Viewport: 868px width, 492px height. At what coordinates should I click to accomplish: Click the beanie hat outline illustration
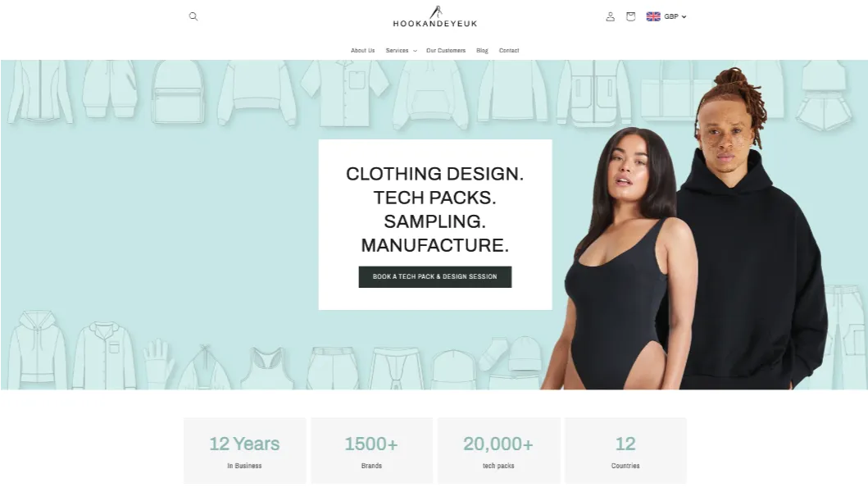coord(525,353)
